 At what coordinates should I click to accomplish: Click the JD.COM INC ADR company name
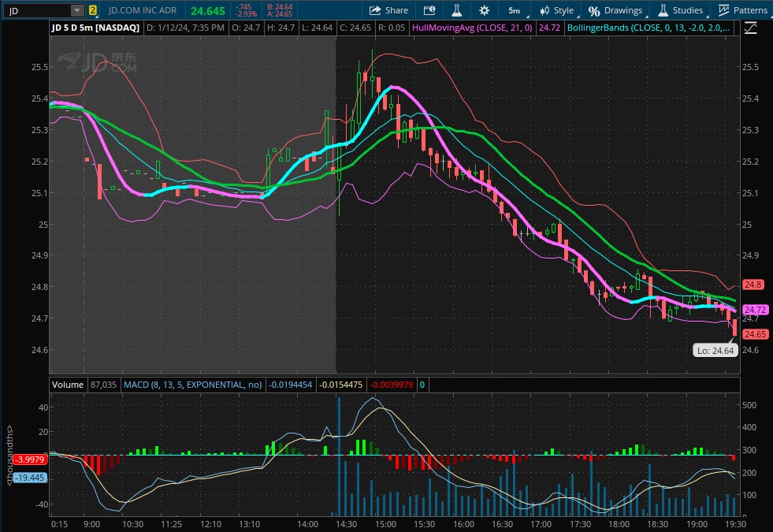pos(142,10)
